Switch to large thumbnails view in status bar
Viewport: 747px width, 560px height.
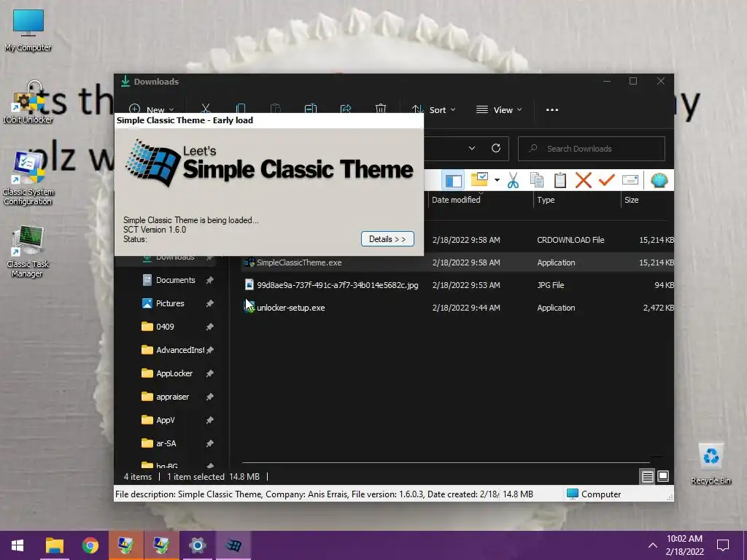point(663,476)
